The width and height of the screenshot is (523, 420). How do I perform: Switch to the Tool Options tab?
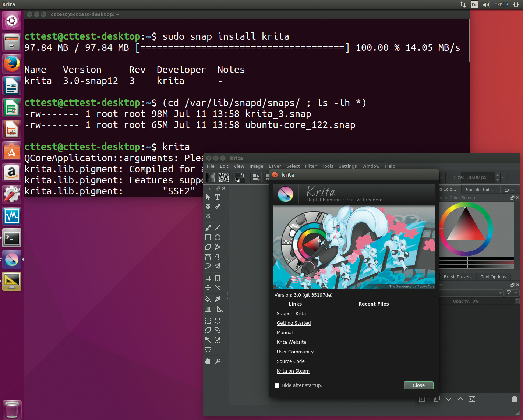pyautogui.click(x=493, y=277)
